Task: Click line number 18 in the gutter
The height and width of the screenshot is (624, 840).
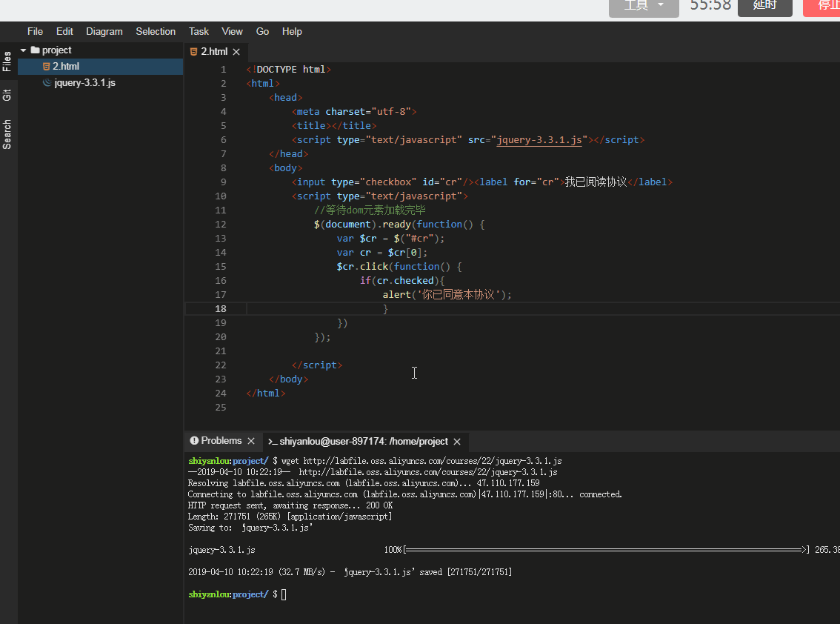Action: click(x=221, y=309)
